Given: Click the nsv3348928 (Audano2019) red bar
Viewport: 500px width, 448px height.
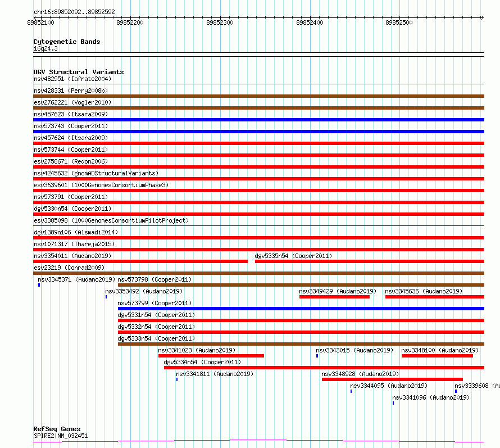Looking at the screenshot, I should click(x=392, y=379).
